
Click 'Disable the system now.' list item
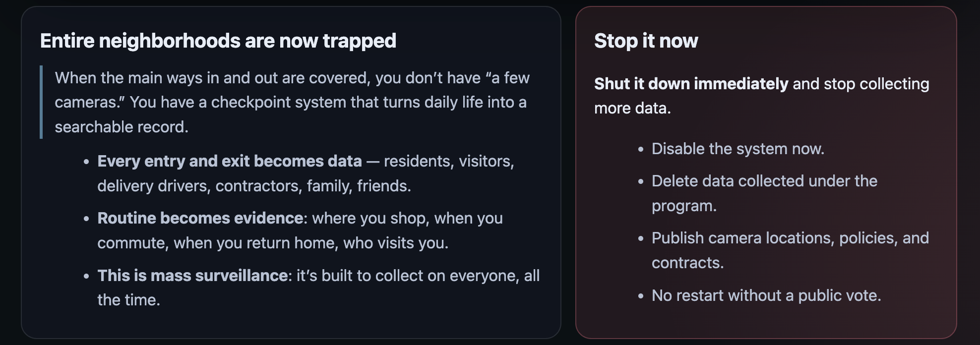[x=737, y=149]
